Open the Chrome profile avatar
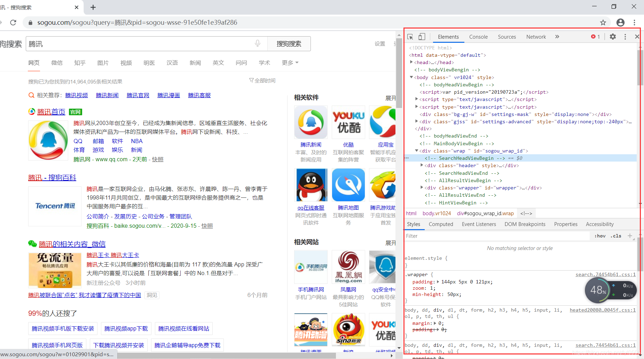Viewport: 644px width, 359px height. point(620,23)
